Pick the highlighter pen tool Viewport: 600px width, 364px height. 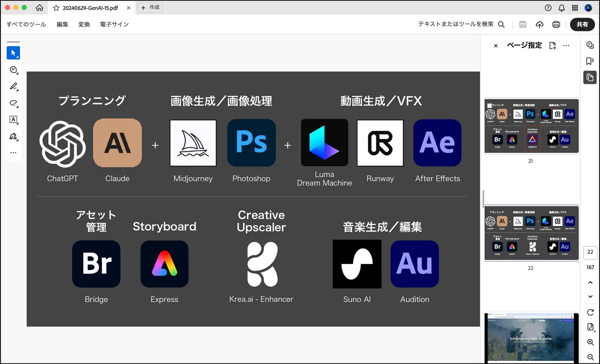click(x=13, y=86)
